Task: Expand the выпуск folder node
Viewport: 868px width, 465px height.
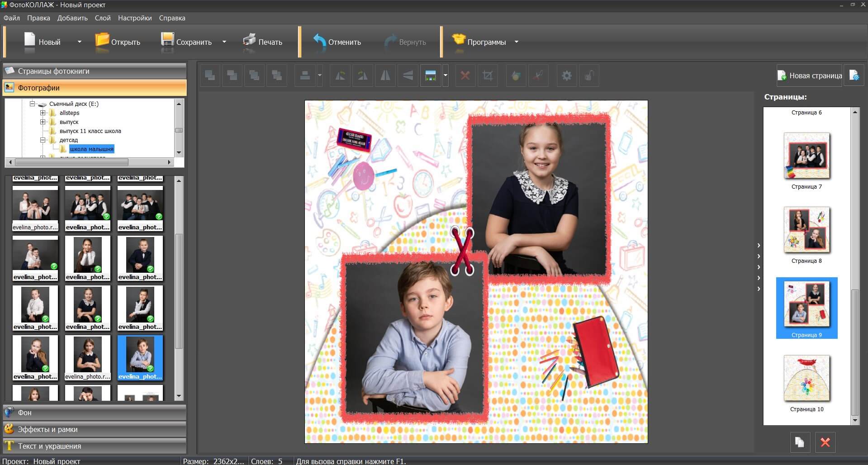Action: [43, 122]
